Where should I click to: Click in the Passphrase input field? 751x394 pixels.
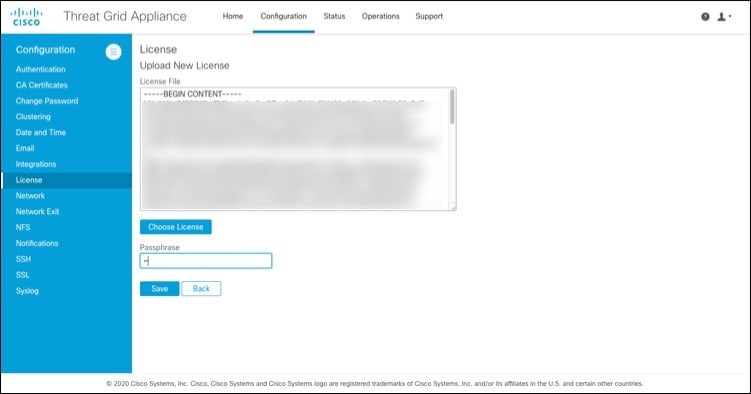pyautogui.click(x=206, y=261)
